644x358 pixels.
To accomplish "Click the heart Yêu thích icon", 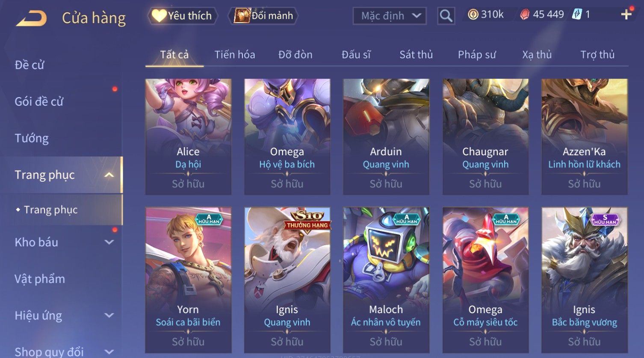I will coord(159,16).
